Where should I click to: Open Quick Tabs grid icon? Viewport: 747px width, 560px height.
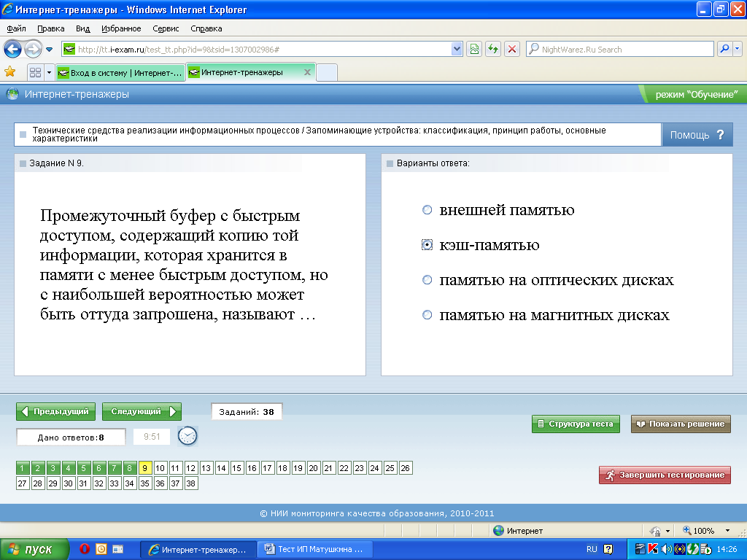35,72
